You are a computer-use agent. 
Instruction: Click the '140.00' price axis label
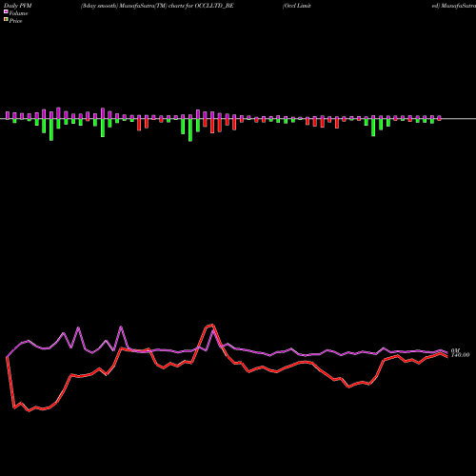click(460, 355)
